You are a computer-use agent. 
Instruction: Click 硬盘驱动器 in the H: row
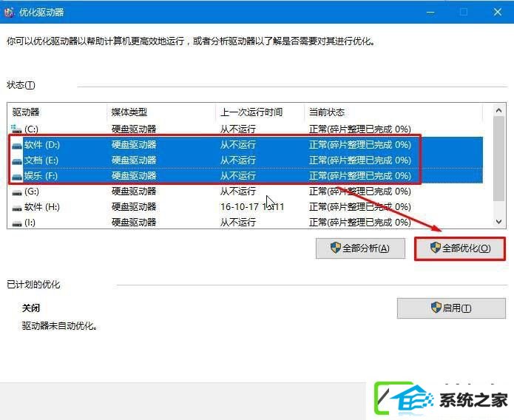point(134,207)
